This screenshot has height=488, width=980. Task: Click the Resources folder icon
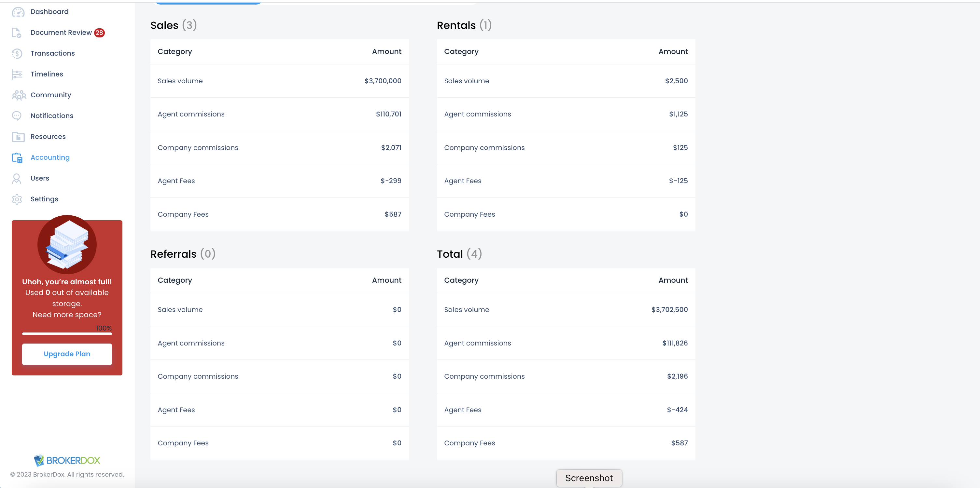pos(18,136)
